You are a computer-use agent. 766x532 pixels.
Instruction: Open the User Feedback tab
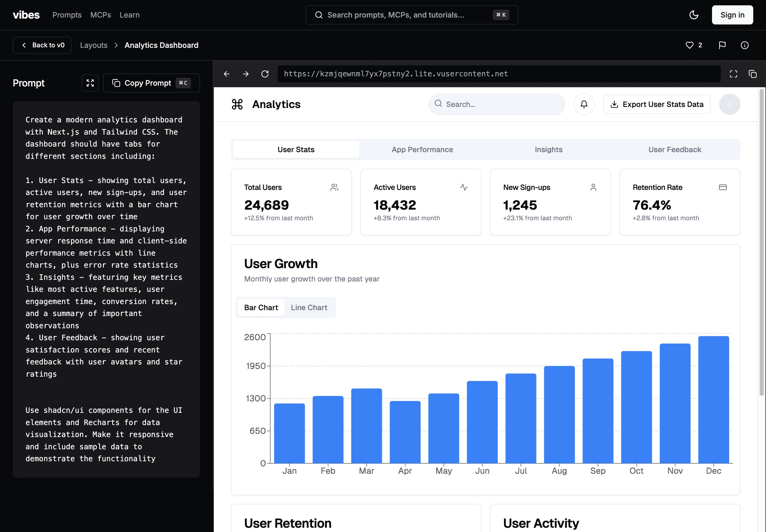coord(675,150)
